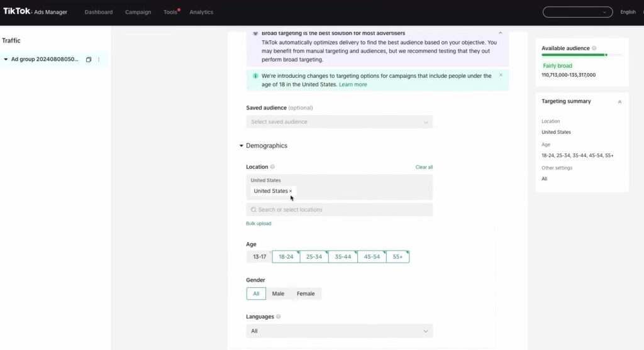Toggle the 35-44 age group
644x350 pixels.
pos(343,257)
